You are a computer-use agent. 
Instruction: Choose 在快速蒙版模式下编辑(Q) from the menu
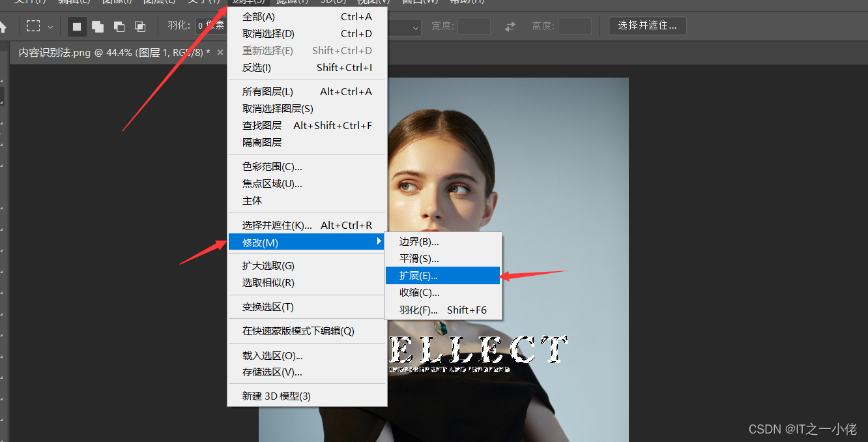point(307,331)
